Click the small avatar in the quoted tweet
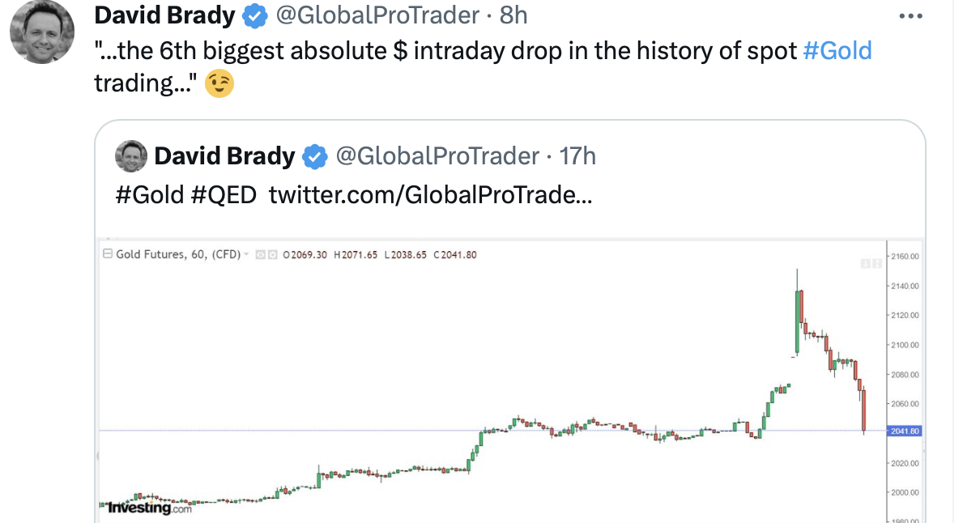 131,156
